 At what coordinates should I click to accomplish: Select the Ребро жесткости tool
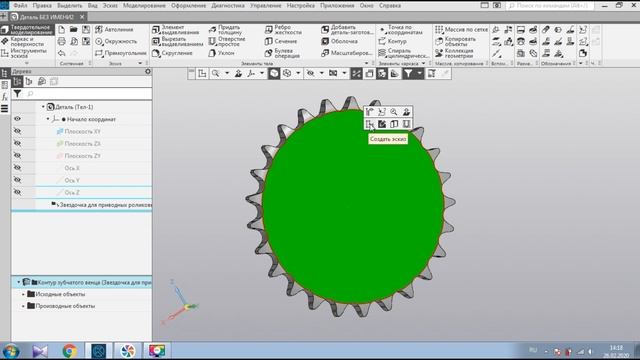[283, 29]
